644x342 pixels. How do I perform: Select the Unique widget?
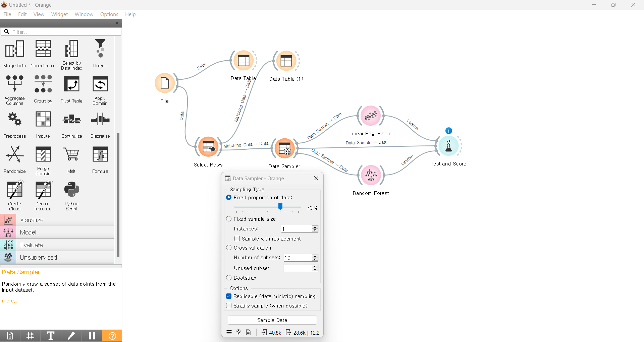[x=100, y=54]
